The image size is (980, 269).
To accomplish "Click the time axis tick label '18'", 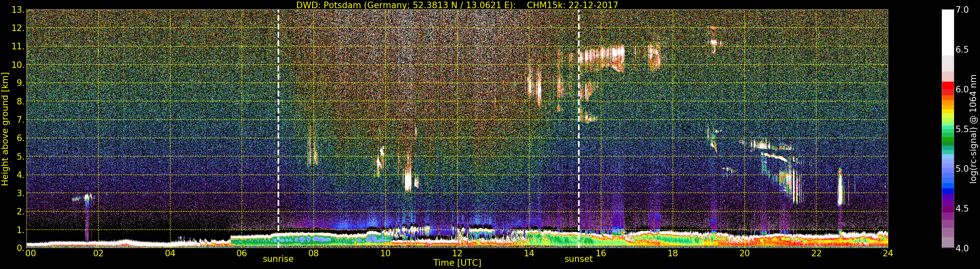I will [673, 253].
